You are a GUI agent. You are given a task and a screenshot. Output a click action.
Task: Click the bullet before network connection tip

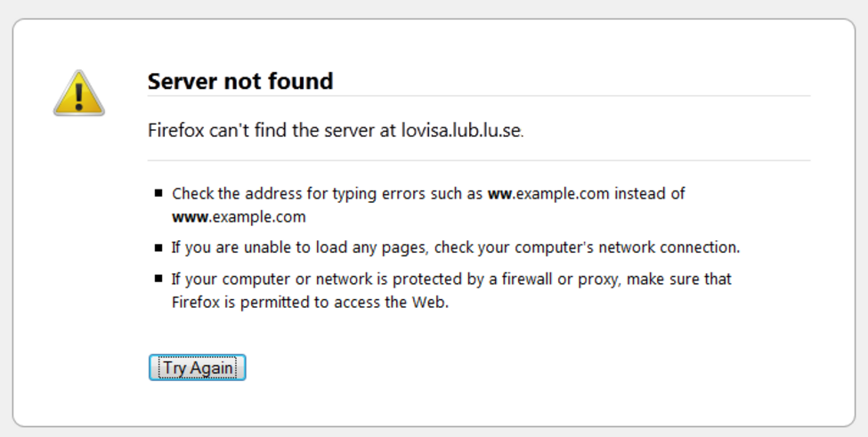pos(158,247)
